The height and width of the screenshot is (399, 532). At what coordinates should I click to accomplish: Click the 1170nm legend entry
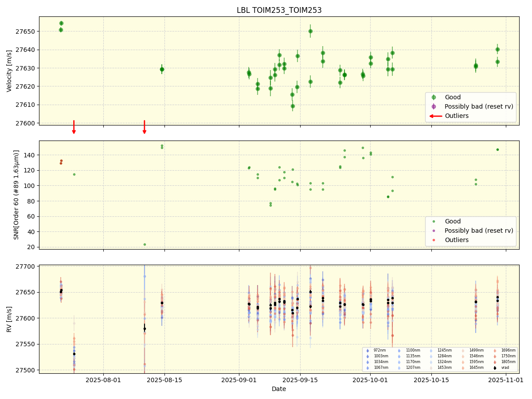point(409,362)
